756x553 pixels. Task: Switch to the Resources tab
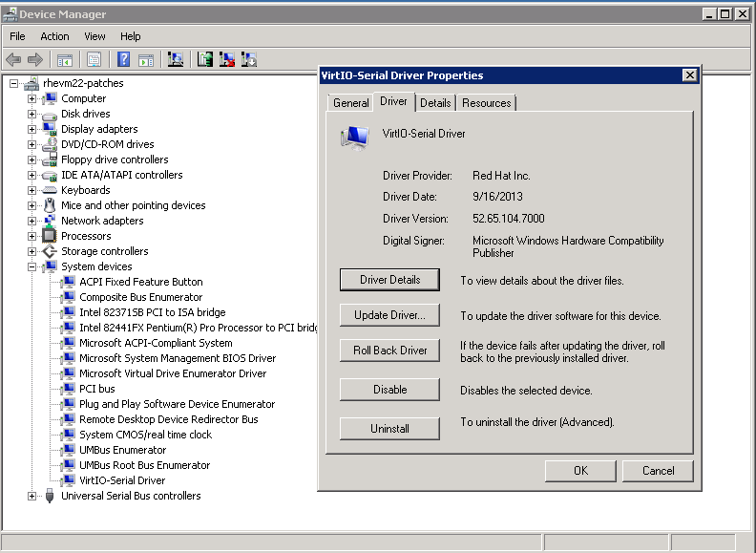click(x=486, y=103)
